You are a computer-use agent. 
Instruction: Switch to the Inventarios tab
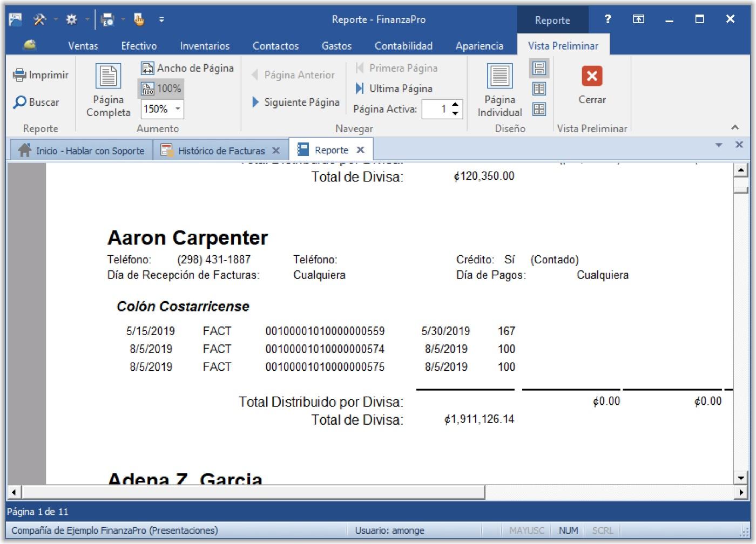tap(205, 46)
